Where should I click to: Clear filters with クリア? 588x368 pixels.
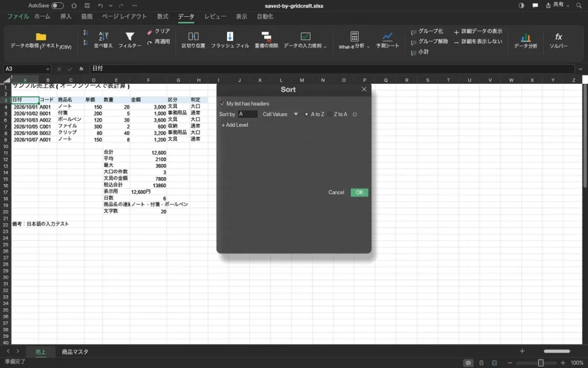158,31
